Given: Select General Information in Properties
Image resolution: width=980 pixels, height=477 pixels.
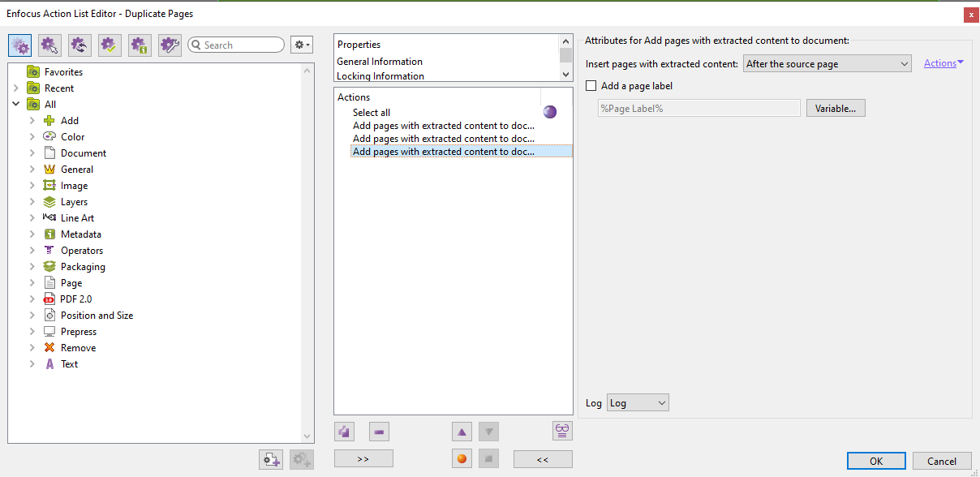Looking at the screenshot, I should point(380,61).
